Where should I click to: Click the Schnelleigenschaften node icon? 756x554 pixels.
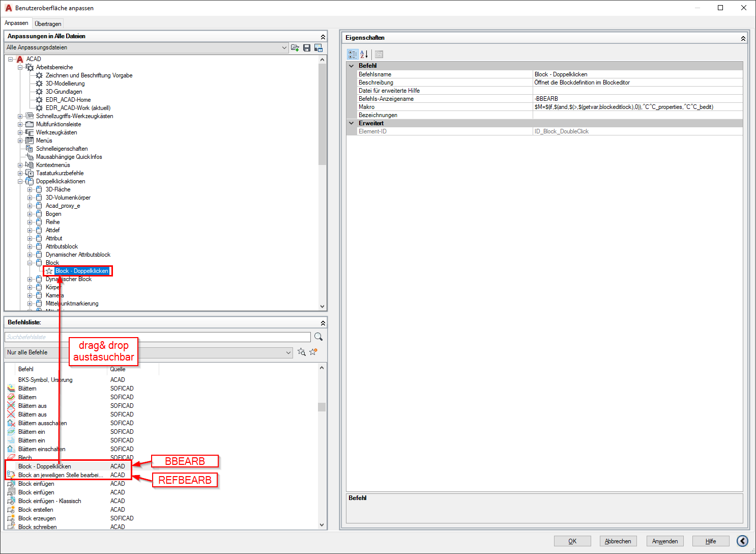(x=30, y=149)
